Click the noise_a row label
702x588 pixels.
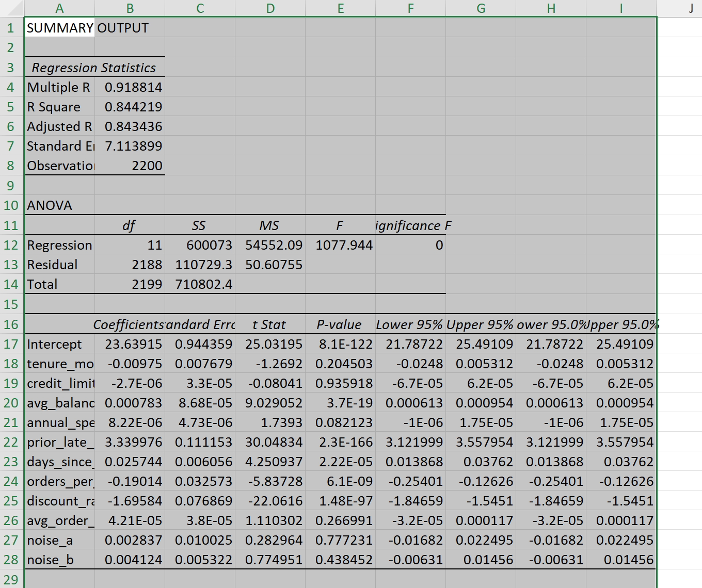[x=60, y=540]
